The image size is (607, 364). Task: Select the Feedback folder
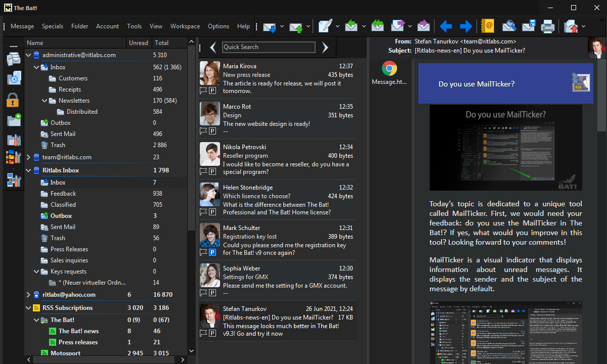(63, 194)
